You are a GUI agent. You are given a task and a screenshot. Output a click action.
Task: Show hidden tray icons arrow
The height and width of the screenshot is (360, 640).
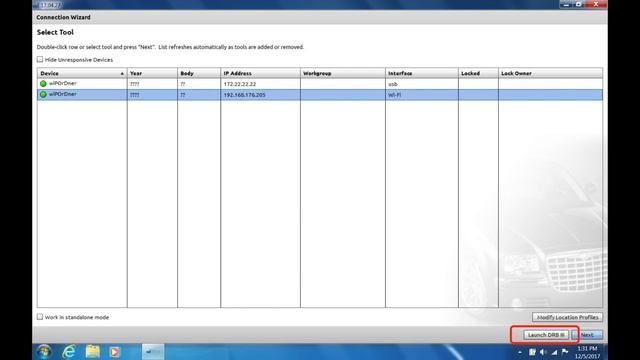coord(520,352)
